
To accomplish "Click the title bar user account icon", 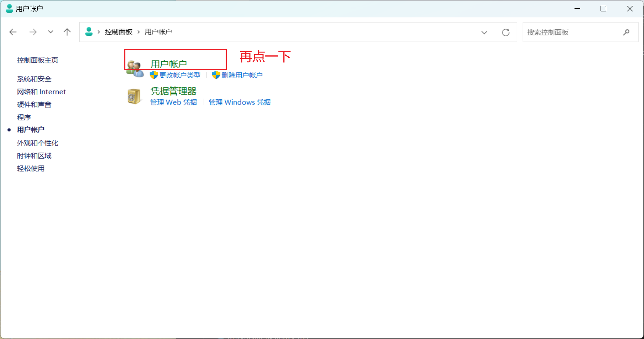I will (9, 9).
